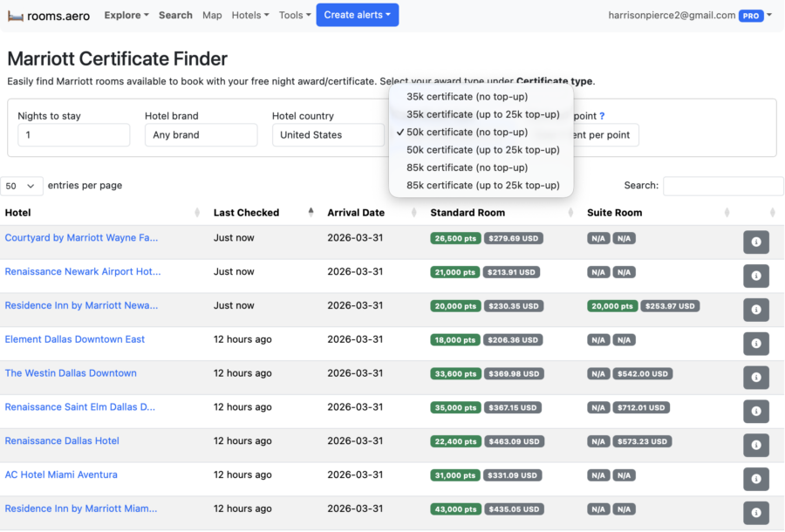
Task: Open Residence Inn by Marriott Newa... link
Action: (x=81, y=306)
